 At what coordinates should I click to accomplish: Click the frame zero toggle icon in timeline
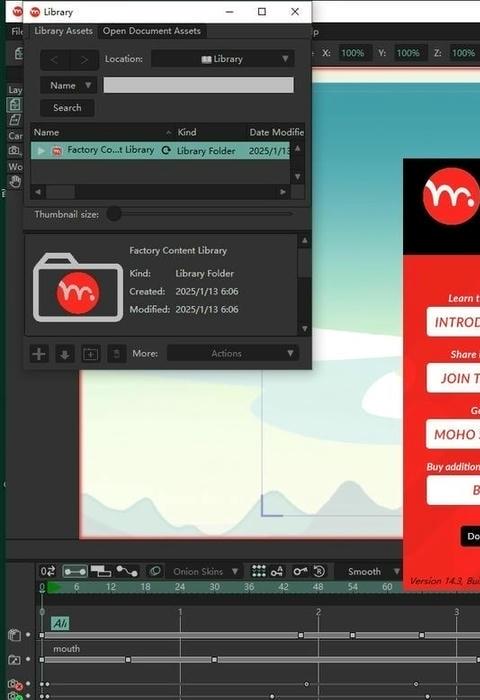[x=48, y=571]
